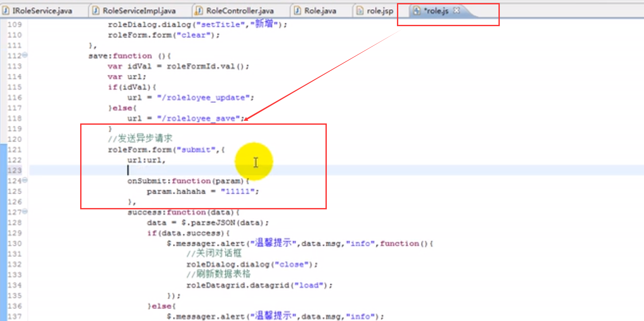This screenshot has width=644, height=321.
Task: Click line number 123 in the gutter
Action: (14, 170)
